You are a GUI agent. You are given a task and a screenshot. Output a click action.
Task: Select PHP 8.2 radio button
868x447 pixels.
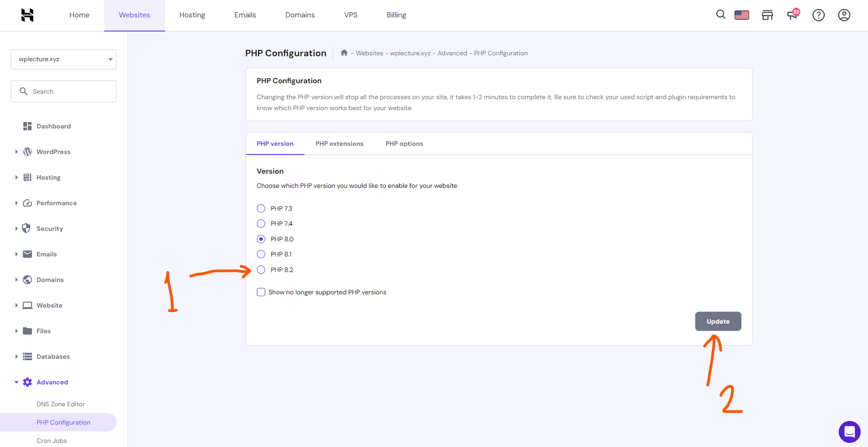[261, 270]
